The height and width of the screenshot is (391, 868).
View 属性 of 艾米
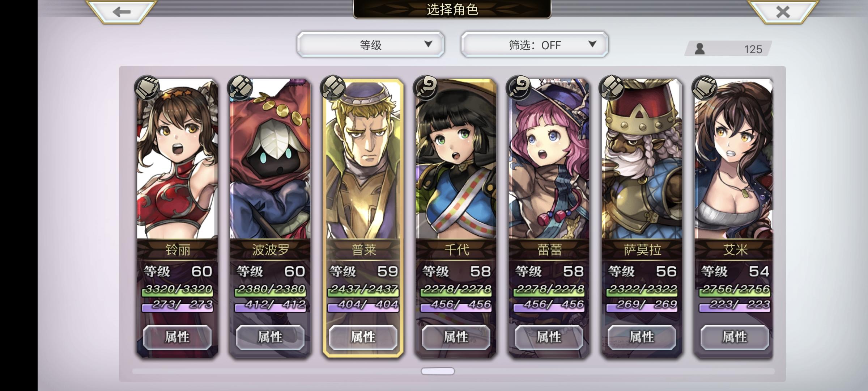pyautogui.click(x=735, y=337)
